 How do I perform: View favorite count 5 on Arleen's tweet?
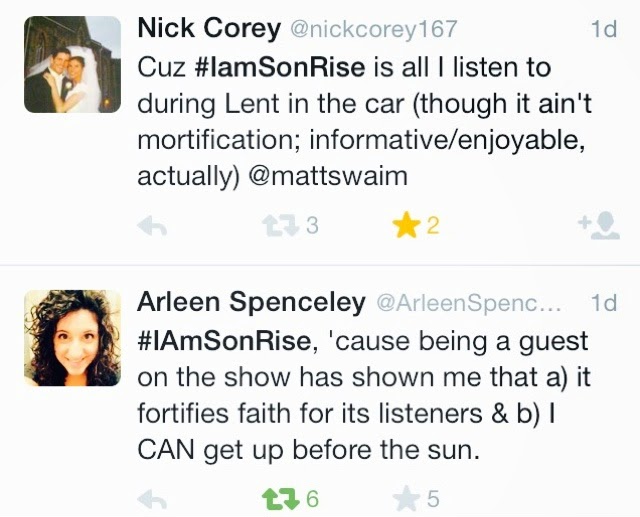(x=433, y=499)
